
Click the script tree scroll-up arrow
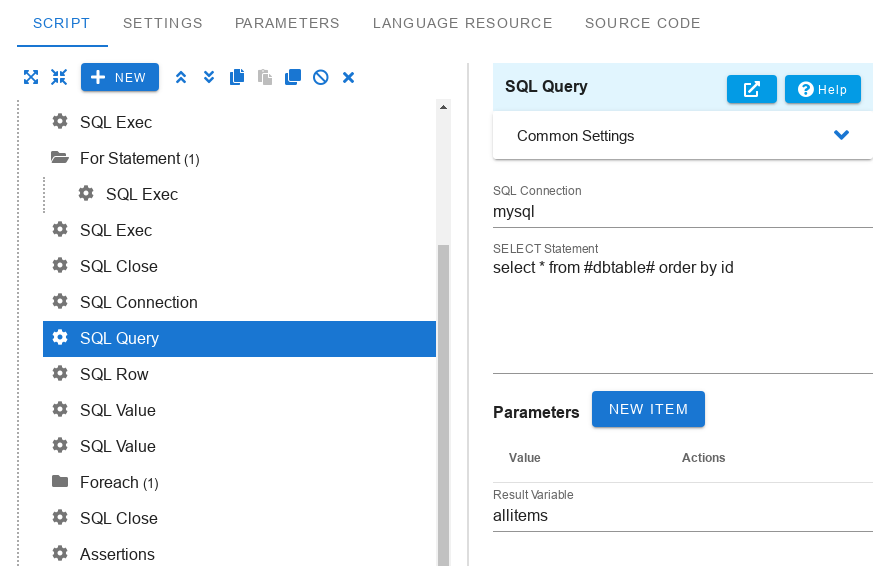pyautogui.click(x=443, y=107)
